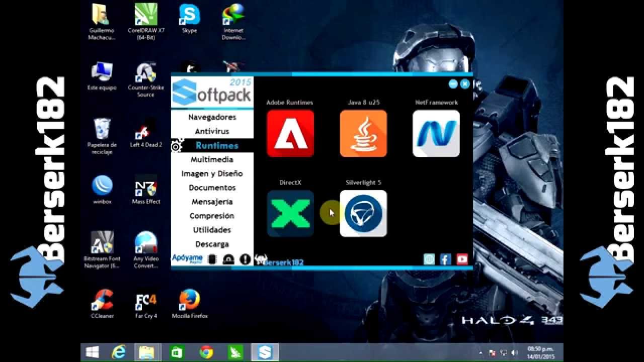Open the Adobe Runtimes installer tile
This screenshot has height=362, width=644.
(290, 133)
